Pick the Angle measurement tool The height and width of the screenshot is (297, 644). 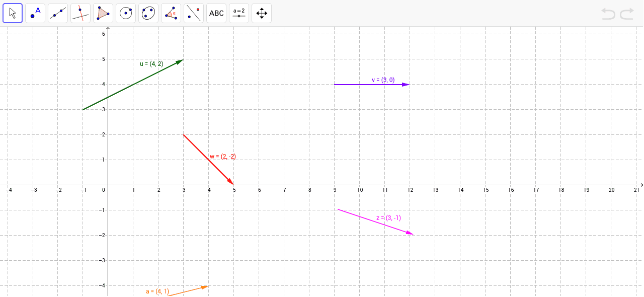coord(171,13)
